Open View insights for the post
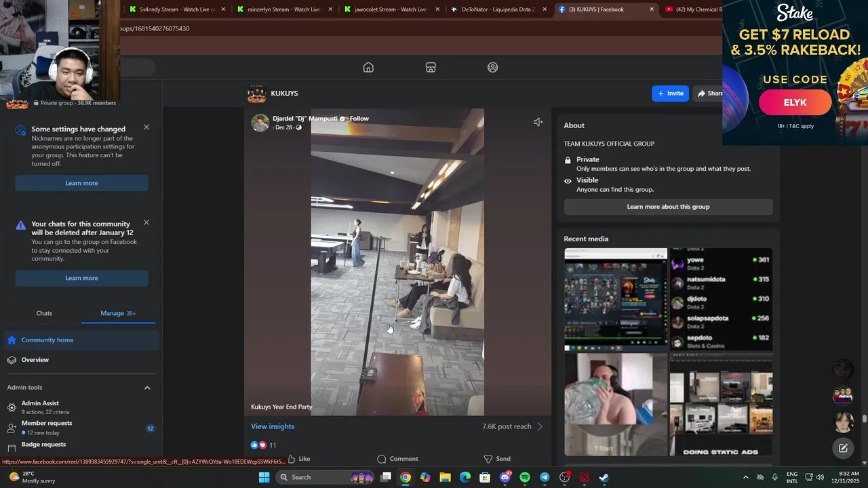This screenshot has height=488, width=868. click(273, 426)
